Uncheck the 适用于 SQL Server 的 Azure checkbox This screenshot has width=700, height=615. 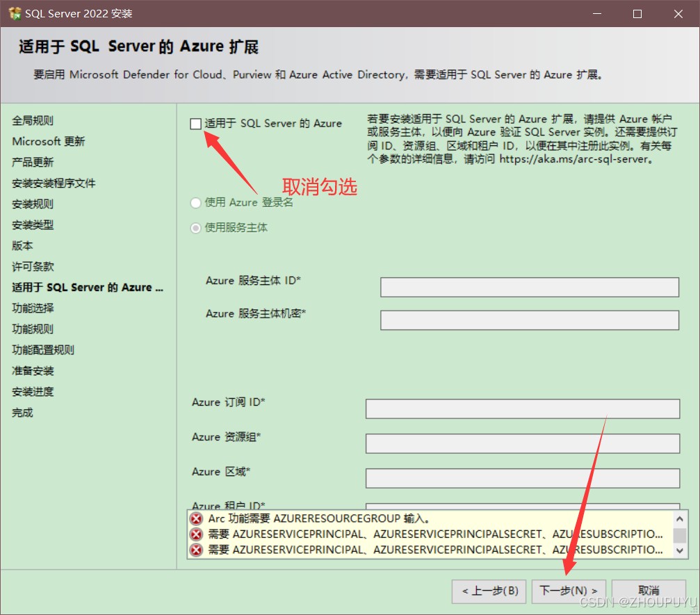196,124
